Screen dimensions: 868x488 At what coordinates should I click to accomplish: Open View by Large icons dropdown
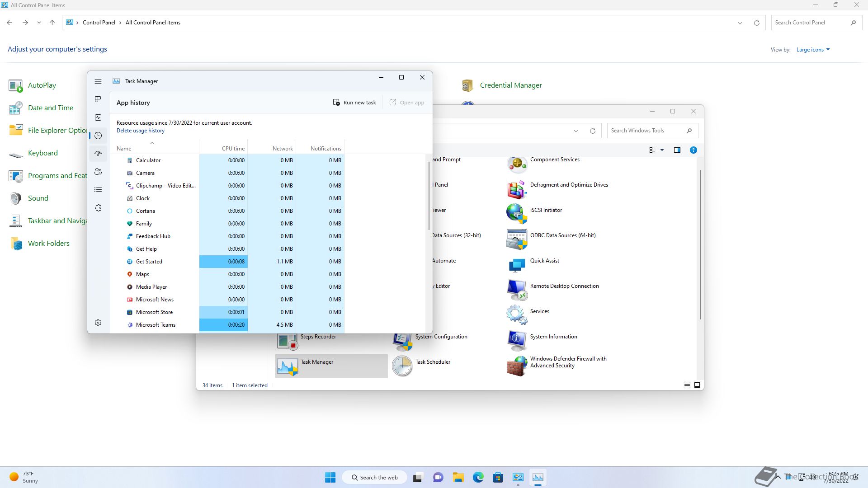click(813, 50)
